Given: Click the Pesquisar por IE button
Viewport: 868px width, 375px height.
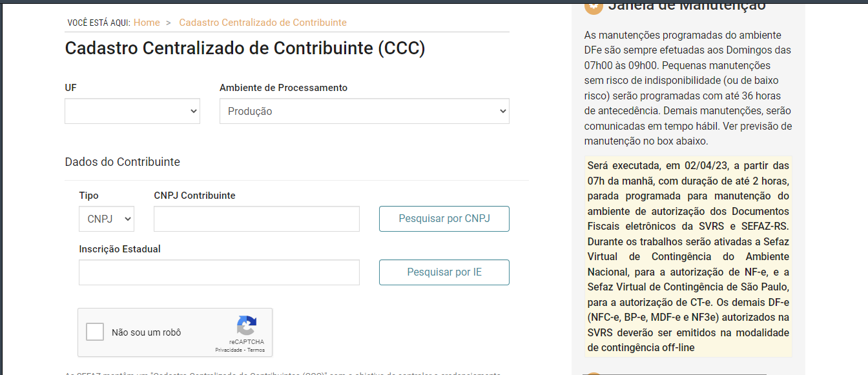Looking at the screenshot, I should [x=444, y=272].
